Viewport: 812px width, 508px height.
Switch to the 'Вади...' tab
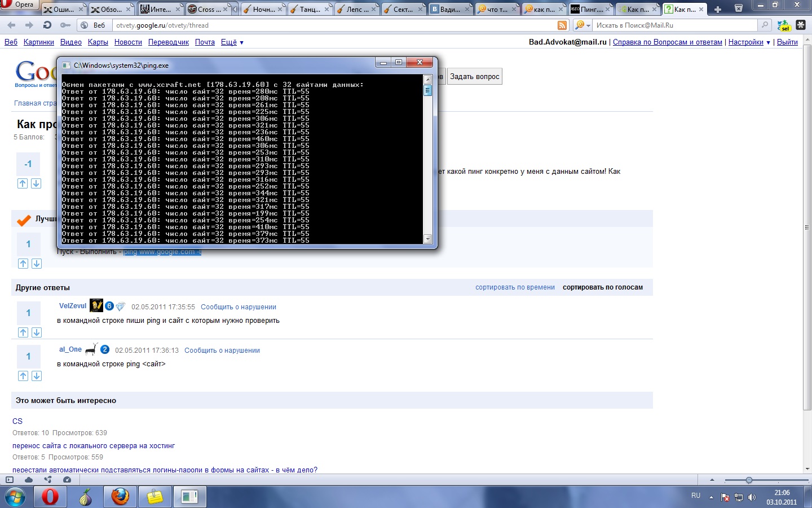(x=451, y=9)
